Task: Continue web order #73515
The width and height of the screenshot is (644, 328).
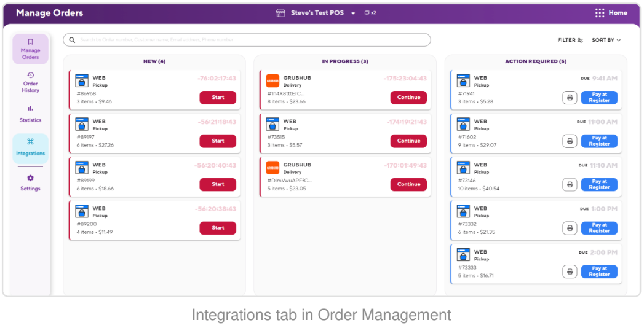Action: pyautogui.click(x=408, y=141)
